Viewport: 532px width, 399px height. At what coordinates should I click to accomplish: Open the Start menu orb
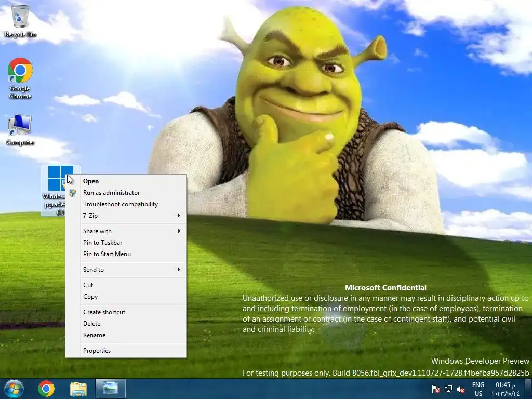pyautogui.click(x=14, y=389)
